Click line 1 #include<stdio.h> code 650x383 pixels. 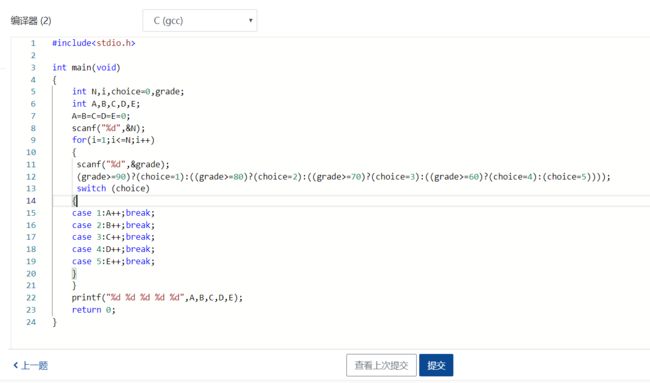[x=94, y=43]
